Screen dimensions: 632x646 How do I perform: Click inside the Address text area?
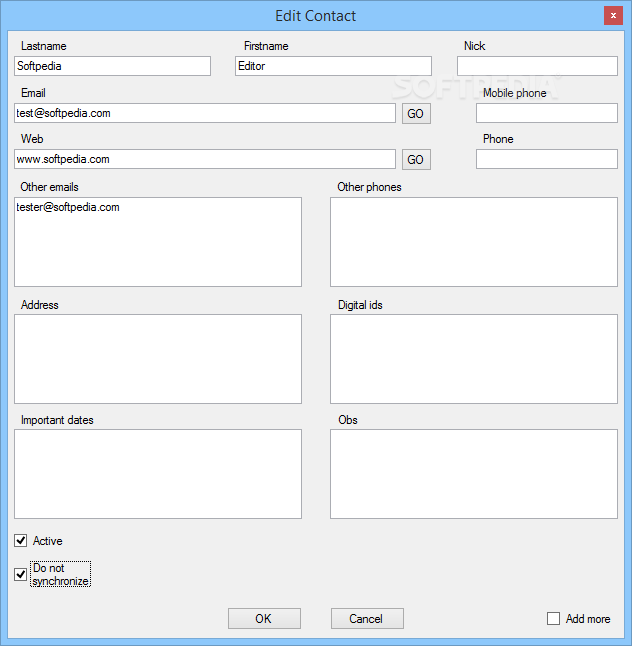[158, 359]
